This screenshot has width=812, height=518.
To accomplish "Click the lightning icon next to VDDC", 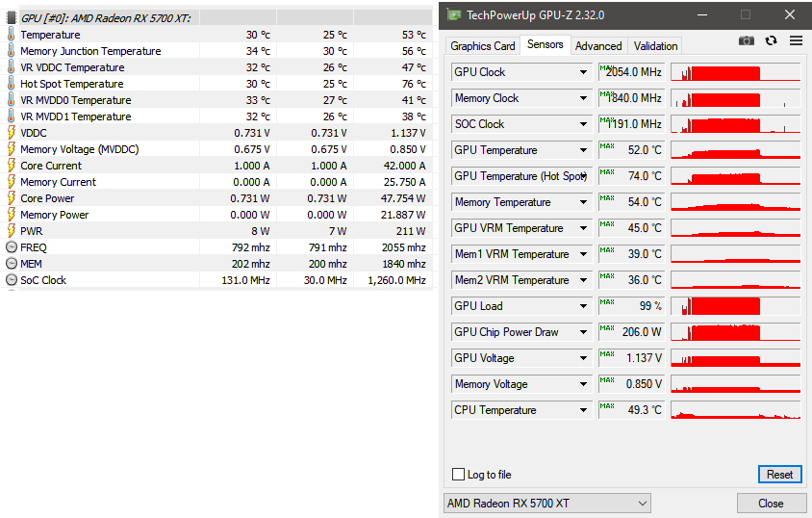I will click(x=12, y=133).
